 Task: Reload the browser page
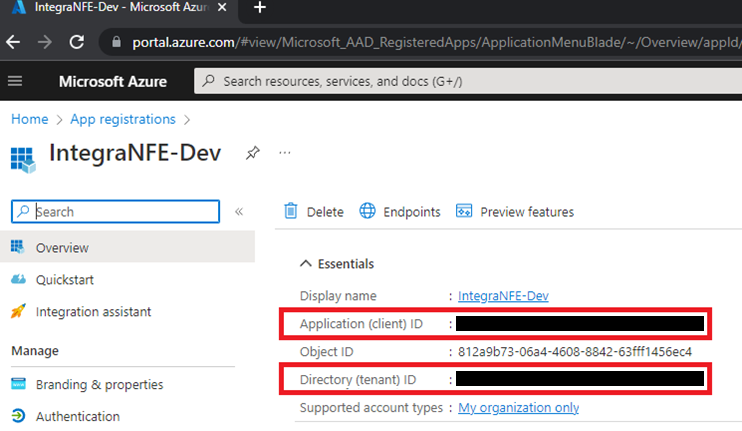(x=77, y=43)
